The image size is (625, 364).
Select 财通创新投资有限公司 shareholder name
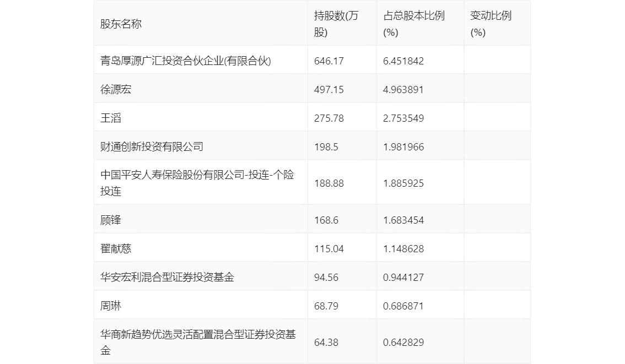(x=152, y=147)
